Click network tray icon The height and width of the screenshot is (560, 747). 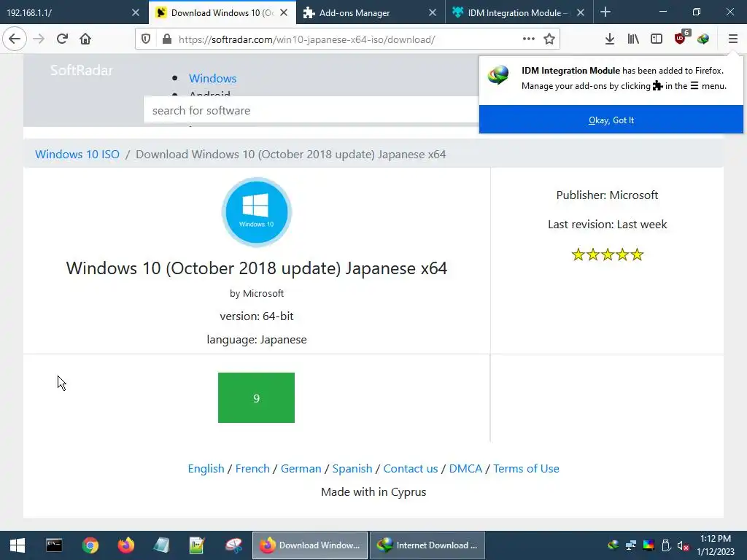click(x=631, y=545)
